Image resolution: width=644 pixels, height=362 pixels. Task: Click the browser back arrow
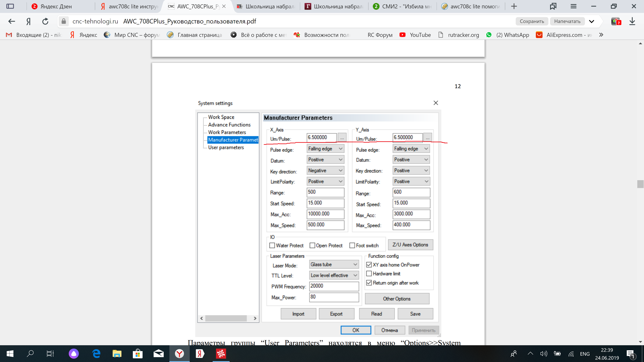12,21
